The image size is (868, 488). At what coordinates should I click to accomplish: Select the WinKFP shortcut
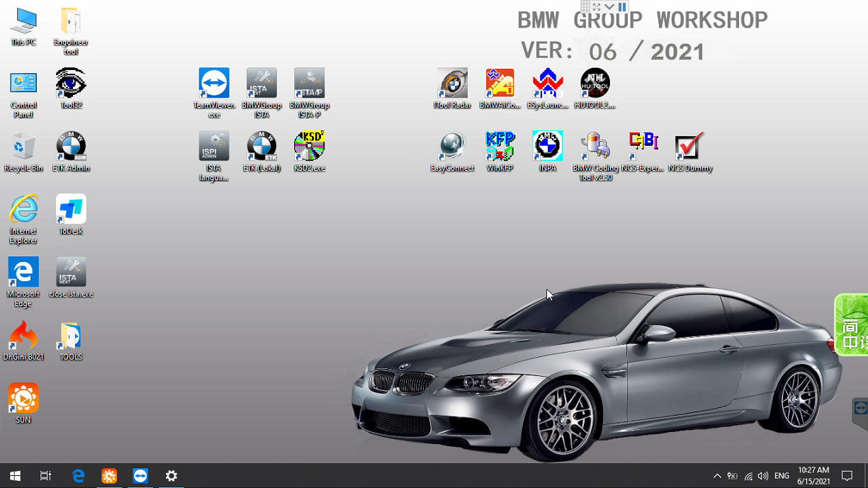[x=500, y=152]
